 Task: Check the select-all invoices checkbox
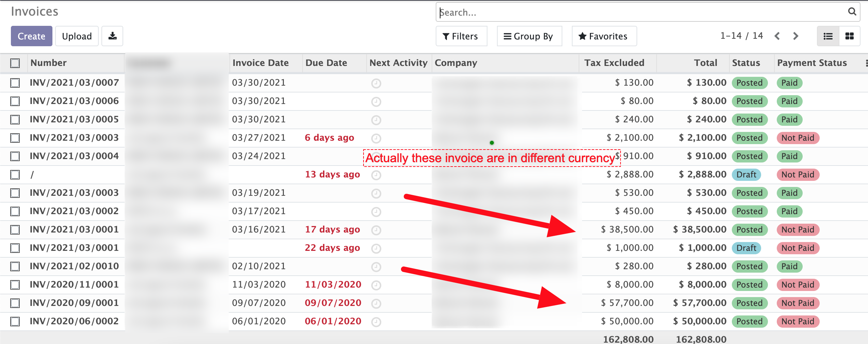[x=15, y=63]
